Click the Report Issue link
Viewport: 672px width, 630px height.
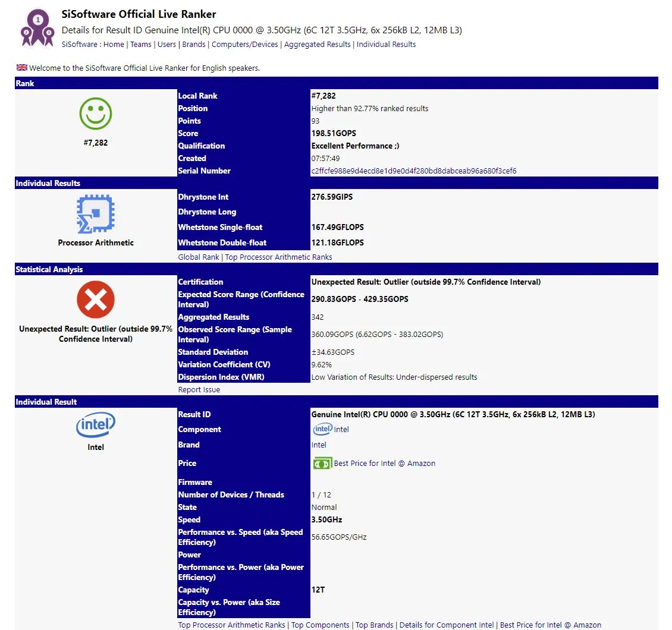tap(199, 390)
